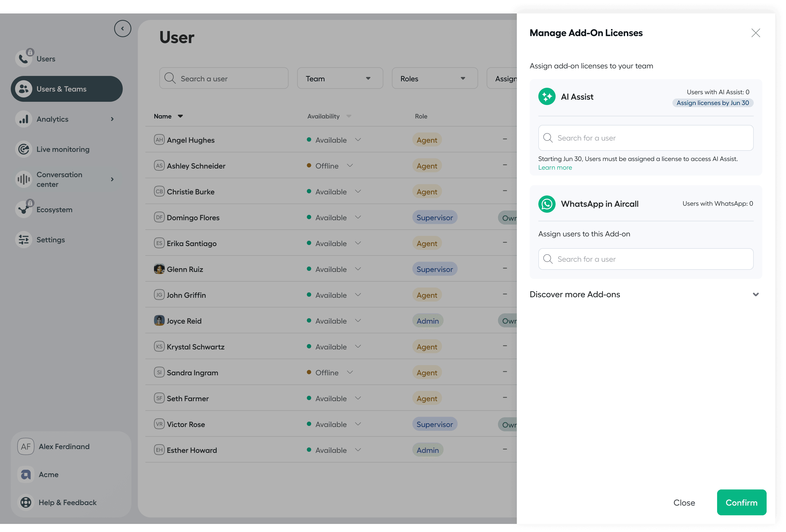Screen dimensions: 786x532
Task: Open the Users menu item in sidebar
Action: [x=46, y=59]
